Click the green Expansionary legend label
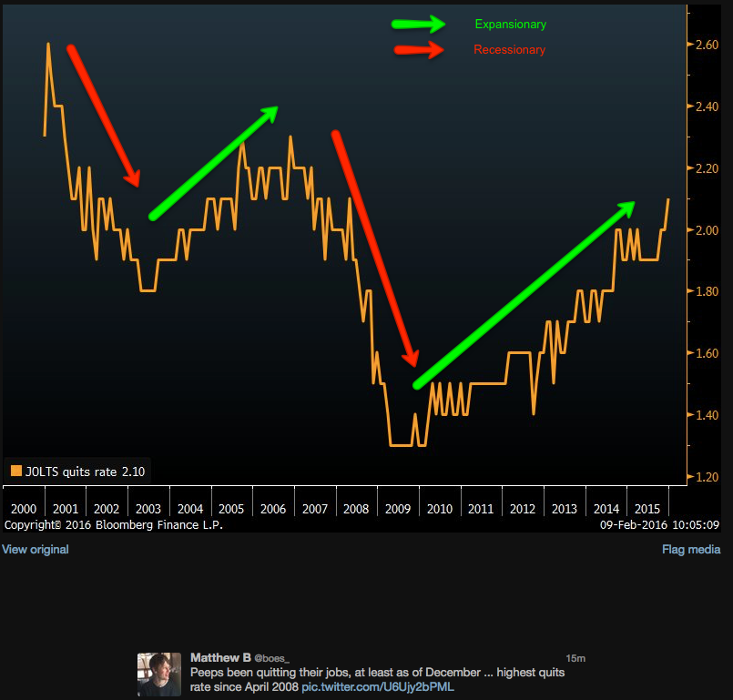The width and height of the screenshot is (733, 700). tap(511, 25)
